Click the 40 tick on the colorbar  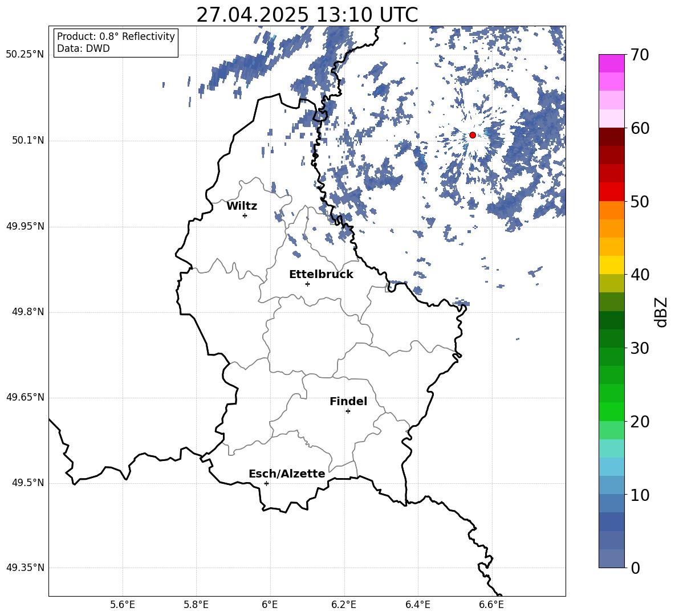tap(640, 275)
